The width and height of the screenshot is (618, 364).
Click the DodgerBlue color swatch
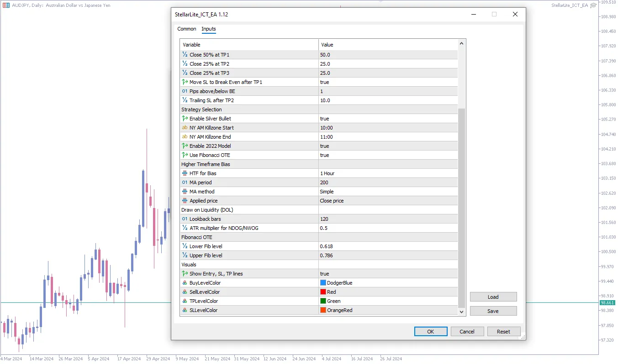point(323,283)
